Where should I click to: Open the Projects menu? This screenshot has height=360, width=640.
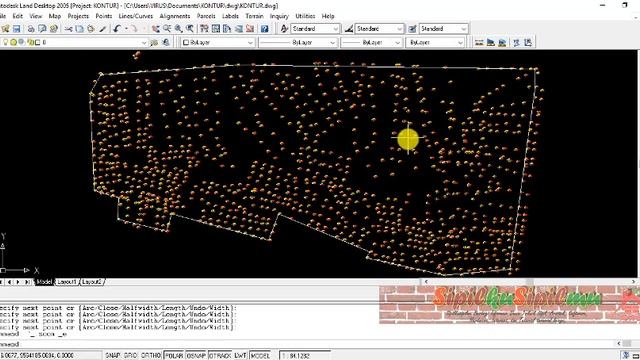78,16
